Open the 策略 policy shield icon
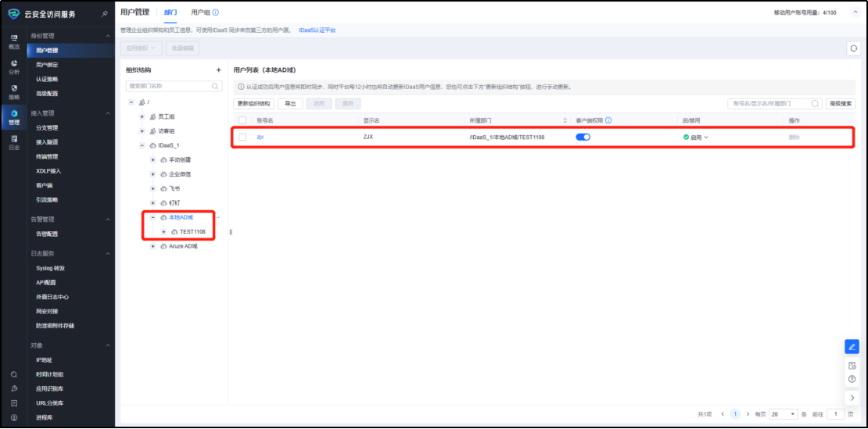868x429 pixels. pyautogui.click(x=13, y=91)
